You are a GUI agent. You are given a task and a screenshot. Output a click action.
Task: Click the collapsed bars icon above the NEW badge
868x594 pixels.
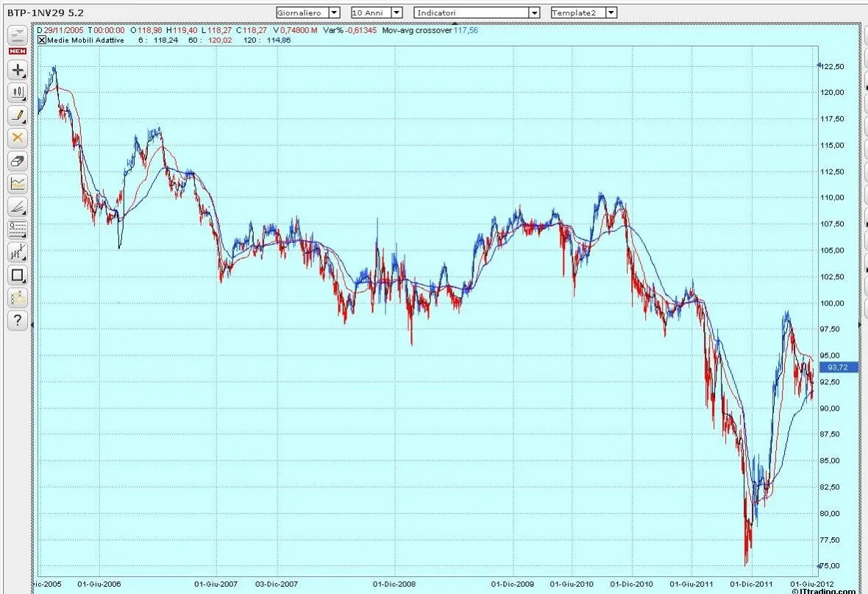[17, 36]
